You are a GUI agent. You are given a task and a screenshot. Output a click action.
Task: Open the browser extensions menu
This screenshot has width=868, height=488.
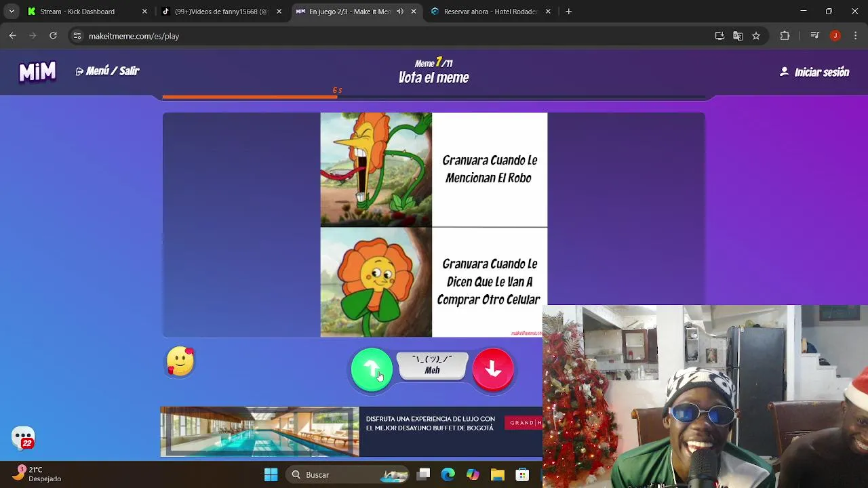(785, 36)
